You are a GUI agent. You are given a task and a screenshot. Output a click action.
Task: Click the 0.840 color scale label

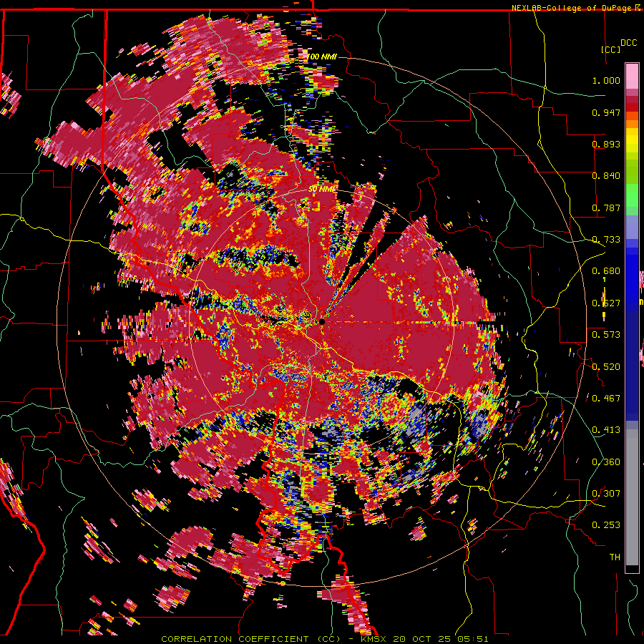coord(606,176)
